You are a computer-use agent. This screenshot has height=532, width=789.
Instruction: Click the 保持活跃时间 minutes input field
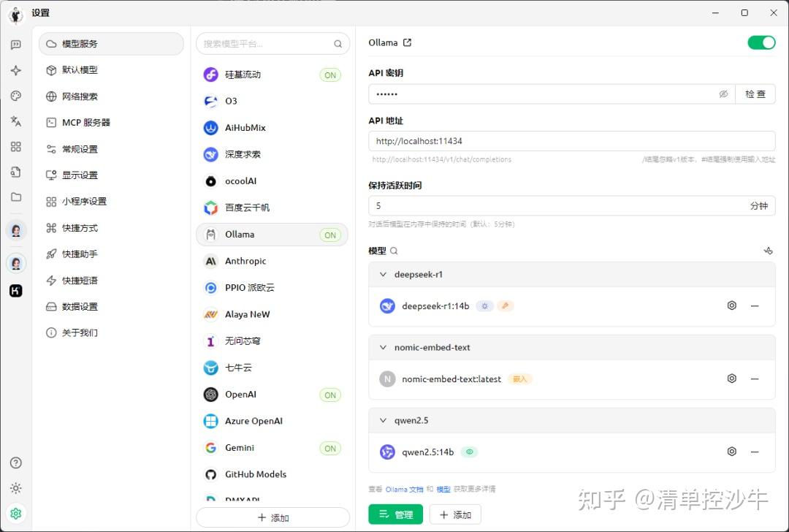pos(571,206)
